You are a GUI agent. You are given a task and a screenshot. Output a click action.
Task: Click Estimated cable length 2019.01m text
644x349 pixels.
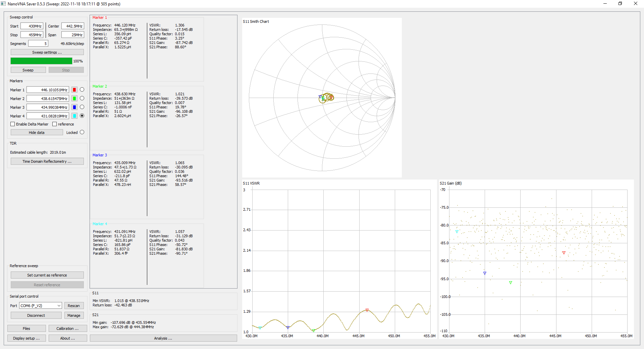[x=38, y=152]
